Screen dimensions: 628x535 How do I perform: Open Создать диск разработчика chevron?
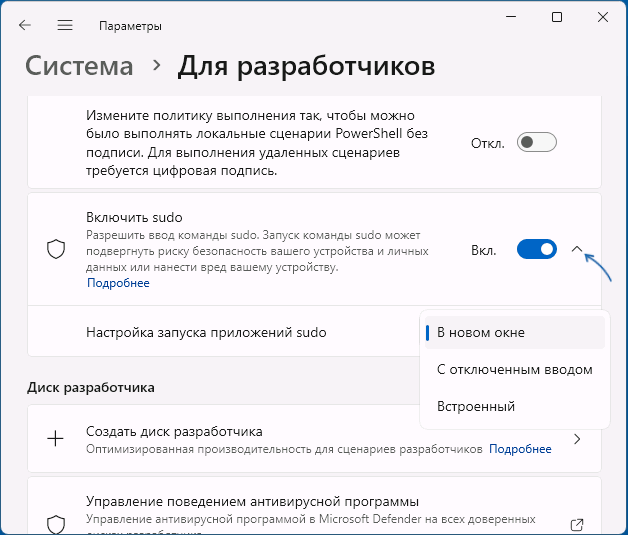pyautogui.click(x=577, y=439)
